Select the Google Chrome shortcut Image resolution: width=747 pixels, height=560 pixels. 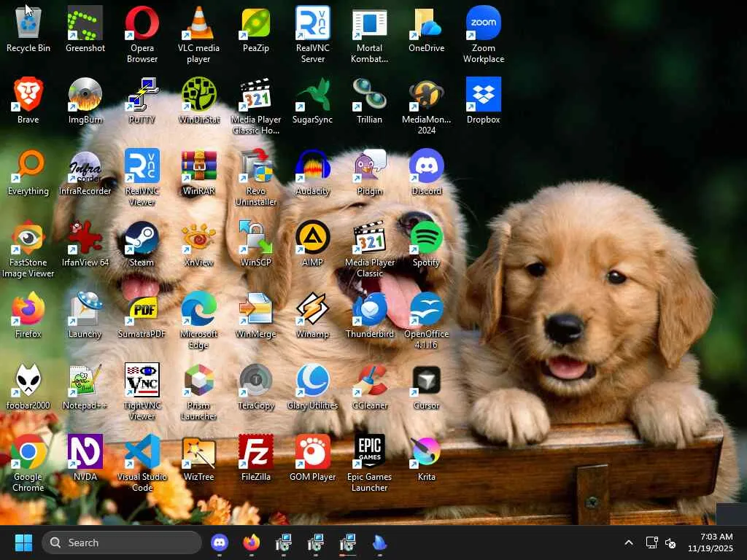click(28, 463)
